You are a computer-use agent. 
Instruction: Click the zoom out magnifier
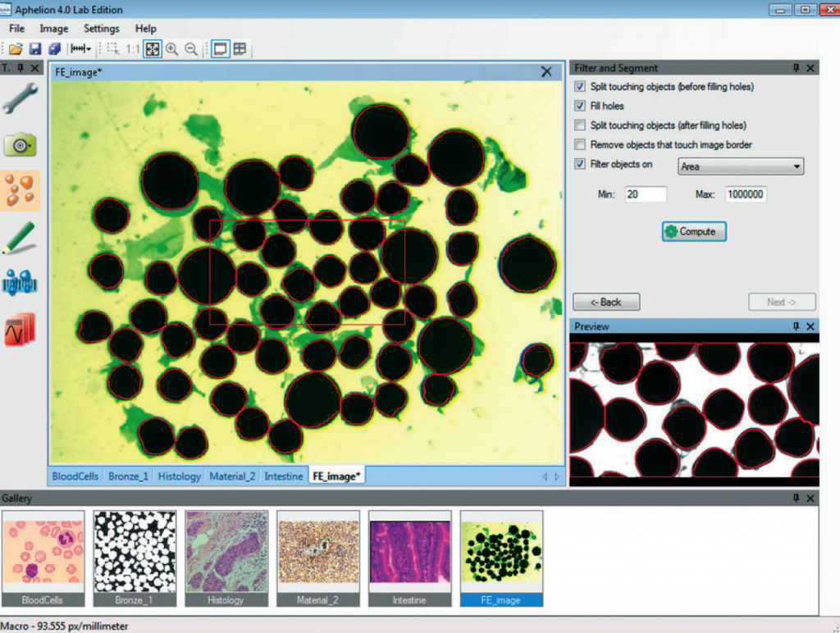[x=190, y=49]
